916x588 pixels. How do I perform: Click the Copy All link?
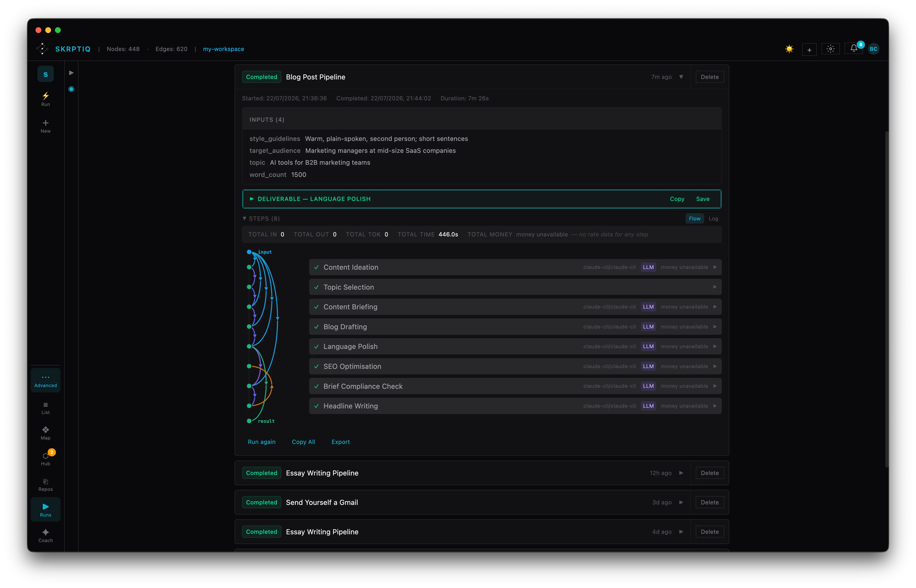[303, 442]
